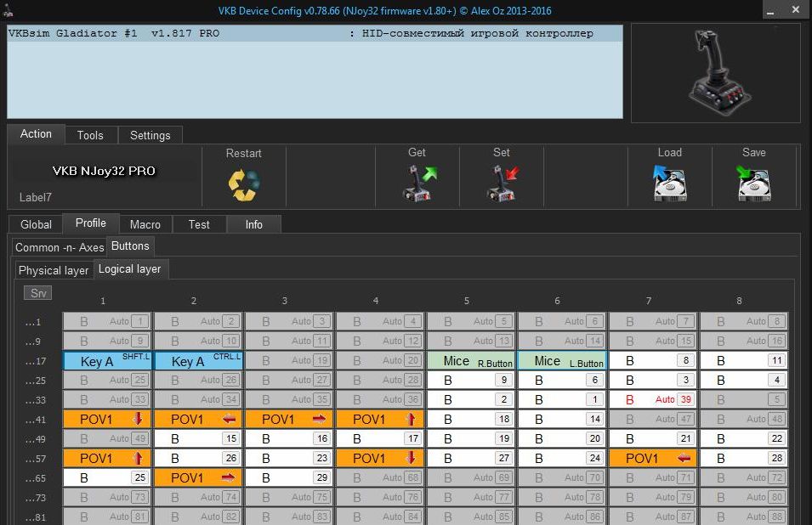Open the Settings tab

point(150,136)
